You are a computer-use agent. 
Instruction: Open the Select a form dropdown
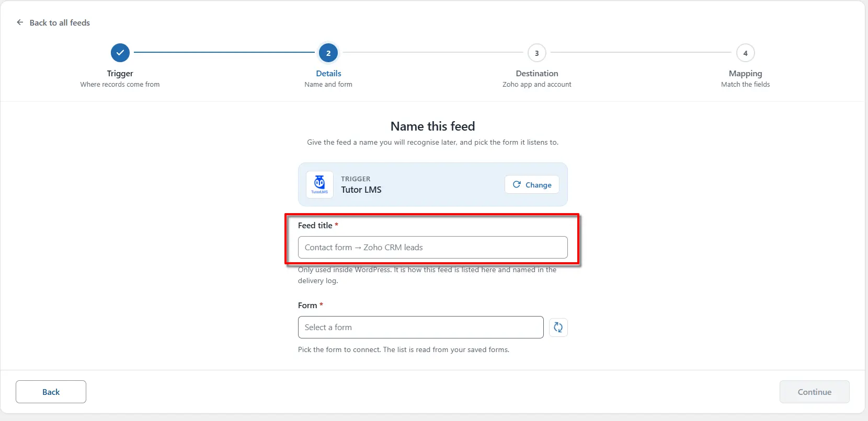[421, 327]
